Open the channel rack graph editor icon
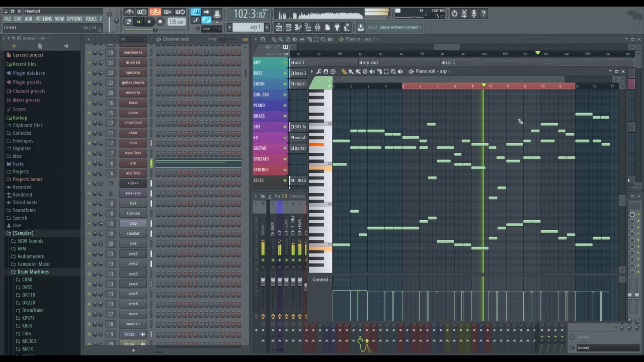Image resolution: width=644 pixels, height=362 pixels. (x=245, y=39)
